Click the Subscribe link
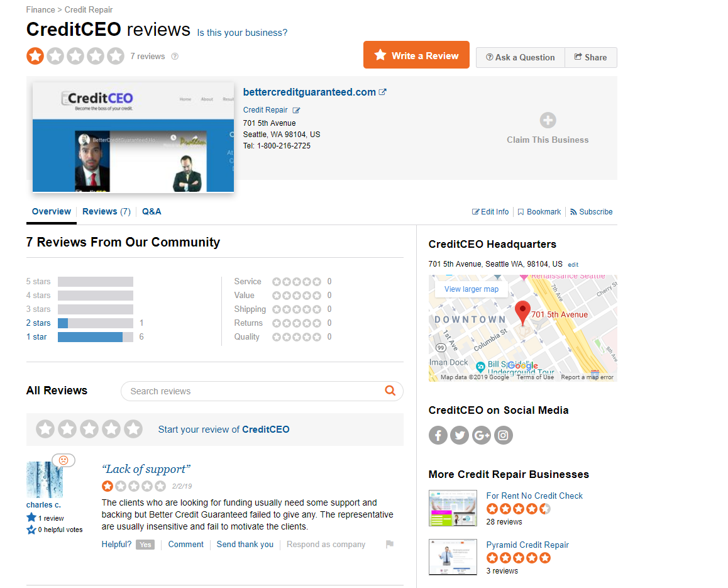The width and height of the screenshot is (728, 588). click(592, 212)
